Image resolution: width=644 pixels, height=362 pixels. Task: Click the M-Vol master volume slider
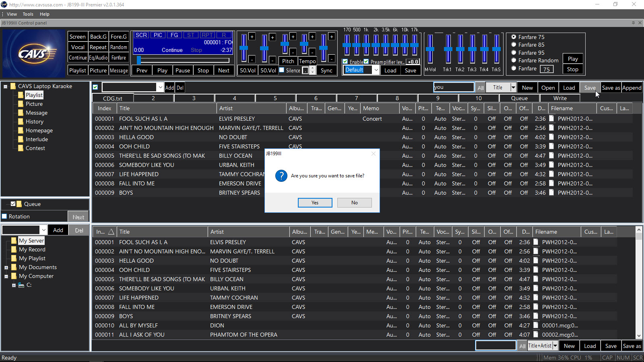(x=430, y=49)
